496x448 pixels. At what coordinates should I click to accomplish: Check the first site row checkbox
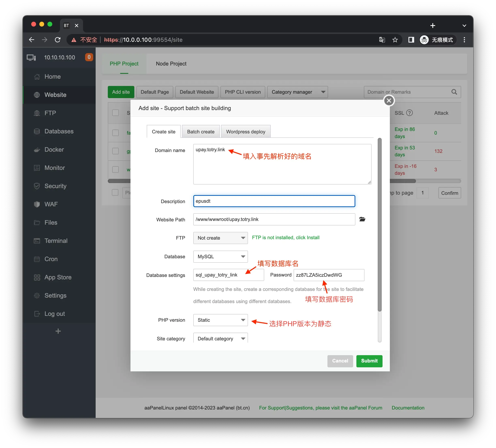point(115,133)
